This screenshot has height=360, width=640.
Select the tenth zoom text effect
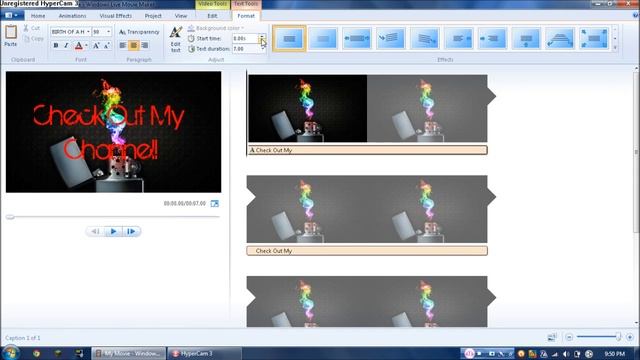click(x=594, y=38)
